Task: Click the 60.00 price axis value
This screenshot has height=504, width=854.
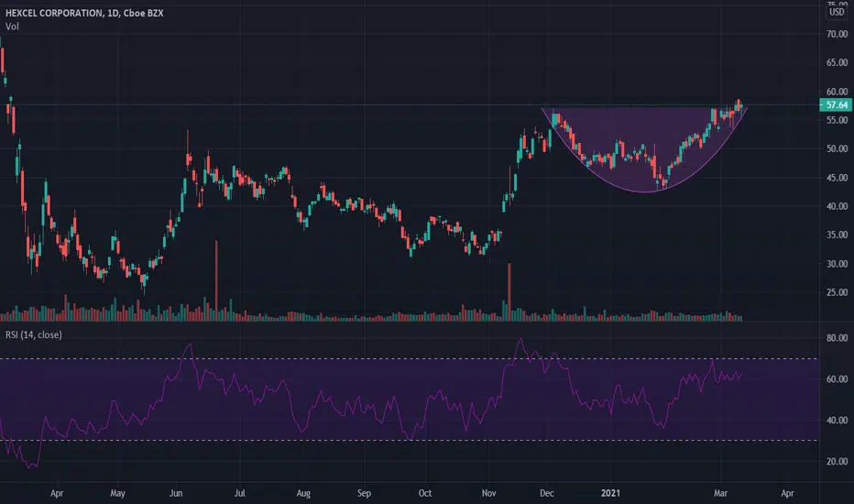Action: pos(838,92)
